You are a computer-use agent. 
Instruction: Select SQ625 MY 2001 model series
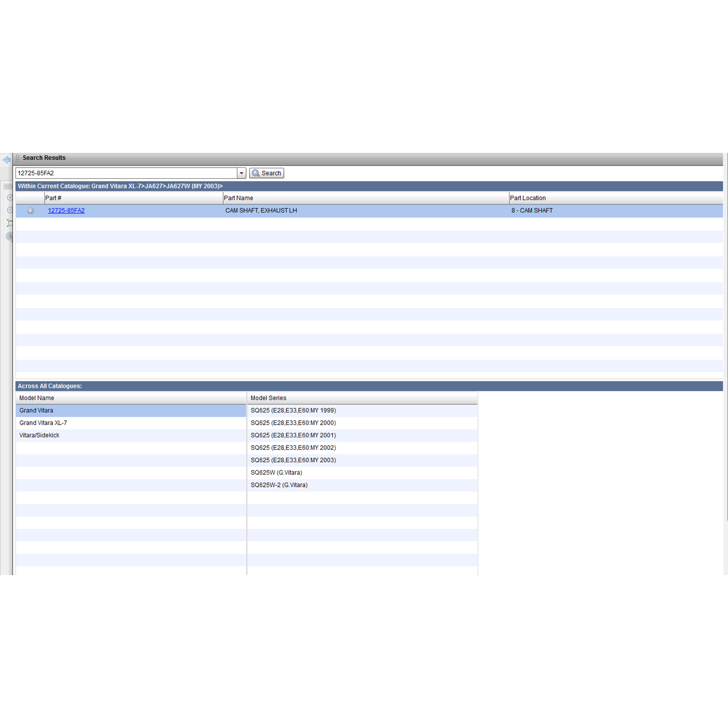[293, 435]
